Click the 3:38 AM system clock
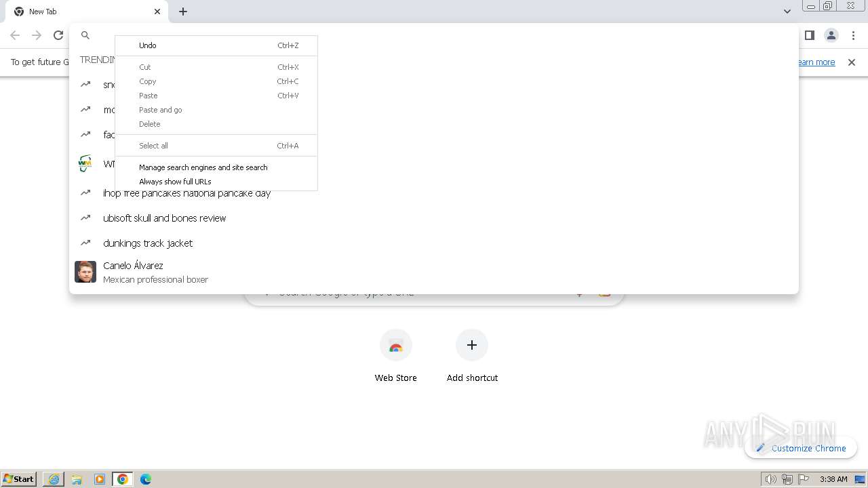 tap(833, 479)
